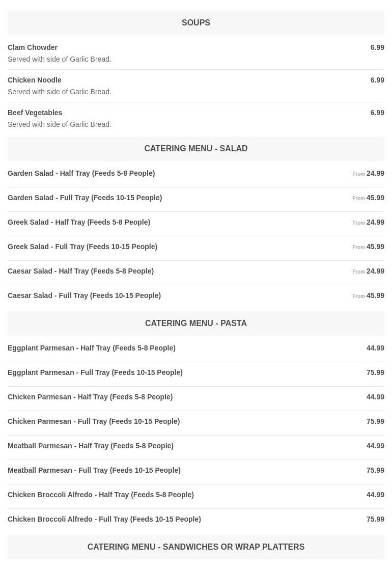Click Caesar Salad - Half Tray item

click(x=81, y=271)
